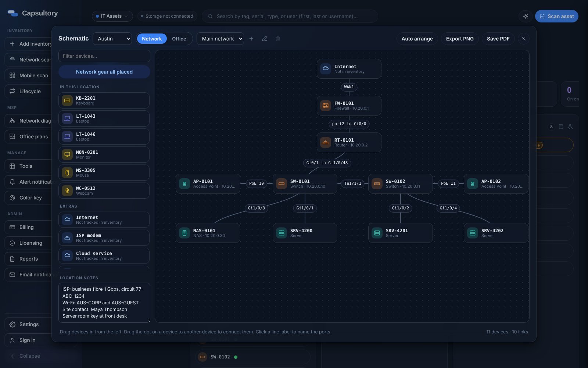The height and width of the screenshot is (368, 588).
Task: Click the Scan asset button
Action: 557,16
